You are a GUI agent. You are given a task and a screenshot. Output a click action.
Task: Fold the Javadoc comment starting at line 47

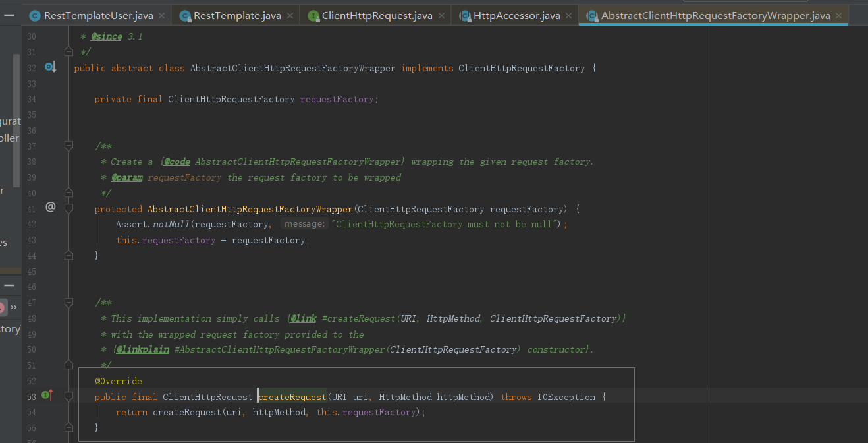68,303
